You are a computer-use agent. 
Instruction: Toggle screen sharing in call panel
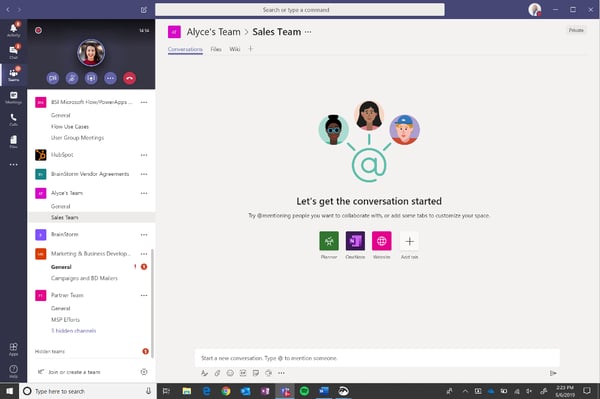pyautogui.click(x=91, y=78)
